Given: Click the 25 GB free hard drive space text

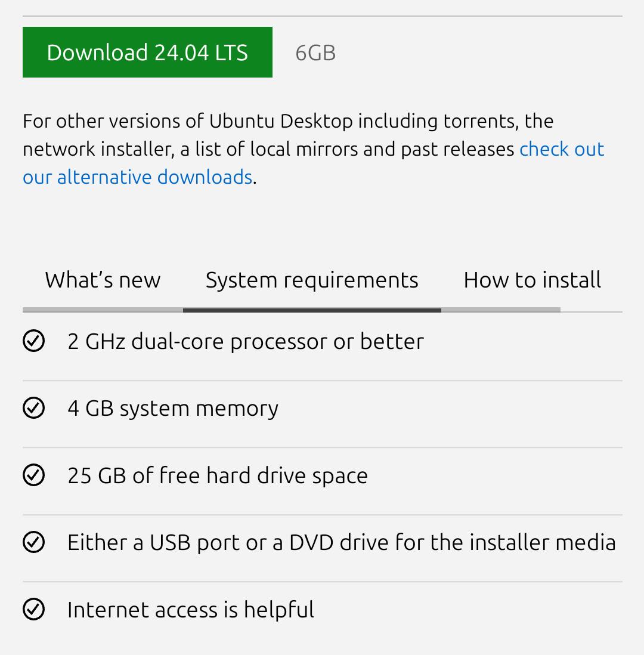Looking at the screenshot, I should coord(218,475).
